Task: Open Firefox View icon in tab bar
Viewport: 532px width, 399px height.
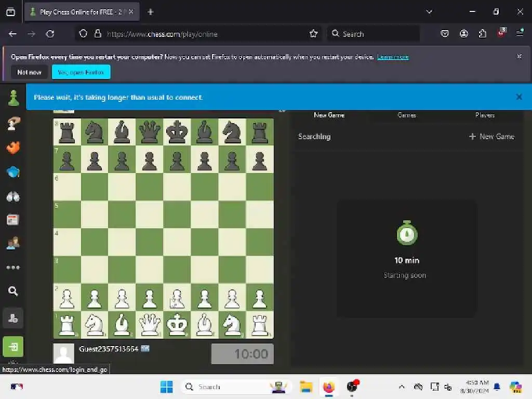Action: point(10,12)
